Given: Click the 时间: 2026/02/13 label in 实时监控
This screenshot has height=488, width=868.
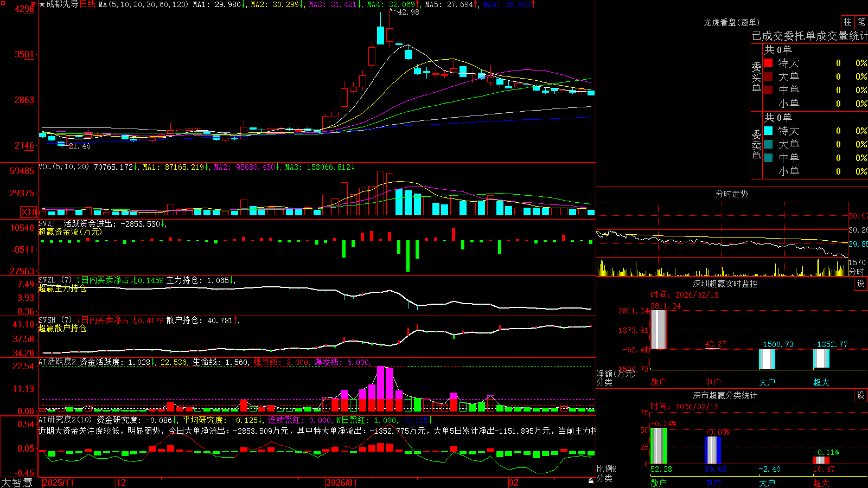Looking at the screenshot, I should (x=685, y=295).
